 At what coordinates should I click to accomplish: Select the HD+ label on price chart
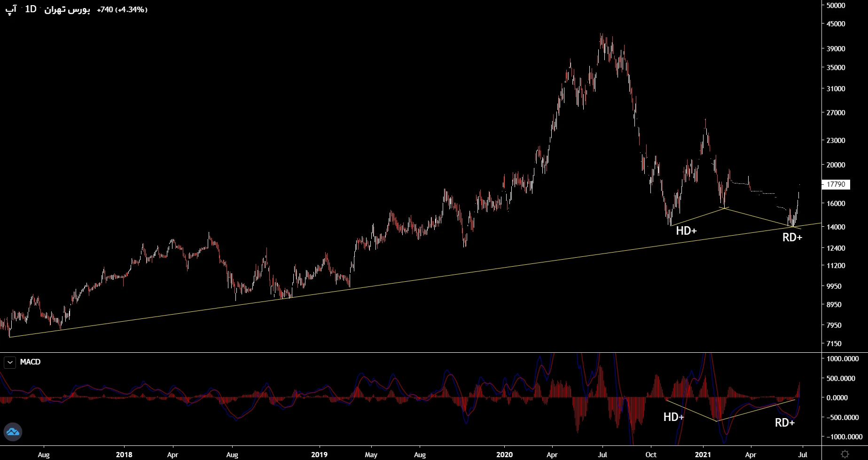(x=686, y=231)
